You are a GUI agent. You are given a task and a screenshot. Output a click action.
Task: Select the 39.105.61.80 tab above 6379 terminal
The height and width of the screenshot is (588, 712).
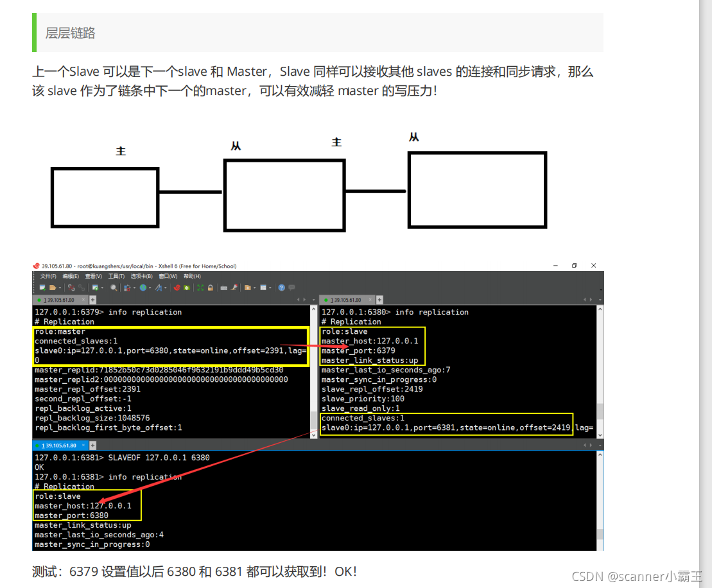click(59, 300)
